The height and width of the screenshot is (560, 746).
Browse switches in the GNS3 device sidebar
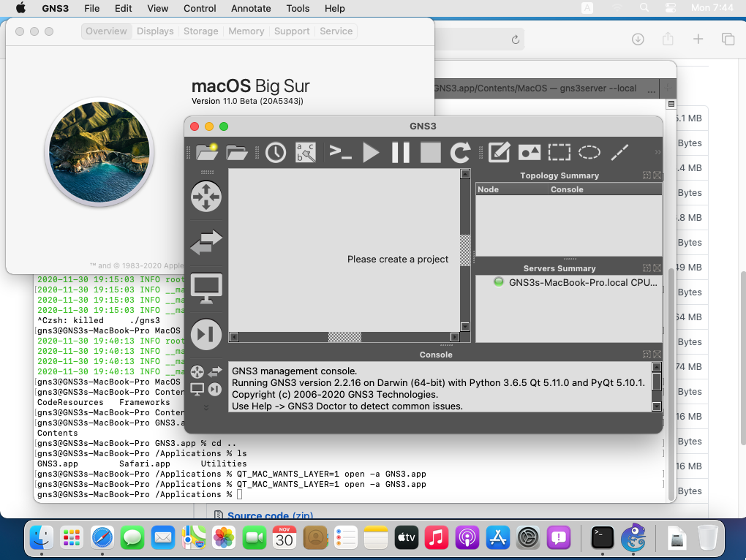click(x=206, y=242)
